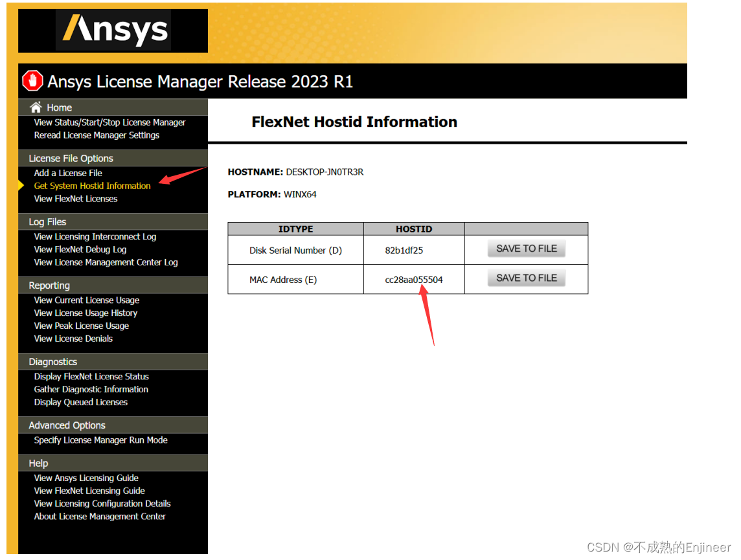This screenshot has width=741, height=560.
Task: Click the IDTYPE column header
Action: [x=296, y=229]
